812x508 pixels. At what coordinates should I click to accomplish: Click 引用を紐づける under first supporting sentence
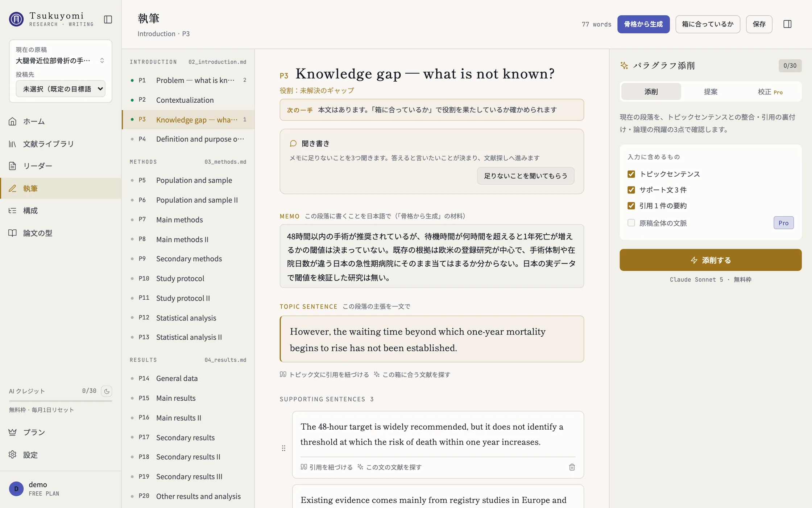pyautogui.click(x=327, y=467)
